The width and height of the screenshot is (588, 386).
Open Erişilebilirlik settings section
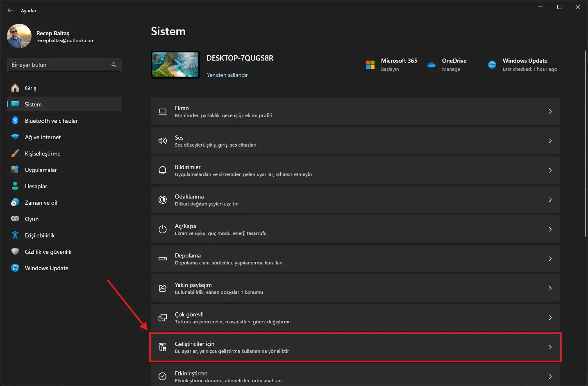pos(64,235)
